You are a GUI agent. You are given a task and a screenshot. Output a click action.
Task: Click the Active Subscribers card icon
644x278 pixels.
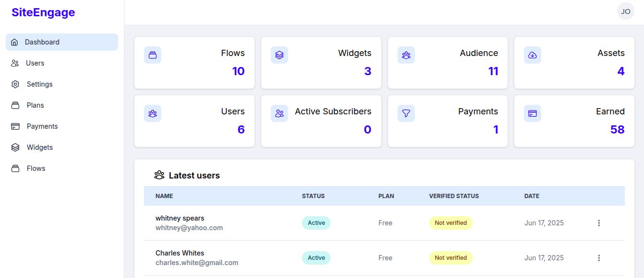click(x=279, y=113)
